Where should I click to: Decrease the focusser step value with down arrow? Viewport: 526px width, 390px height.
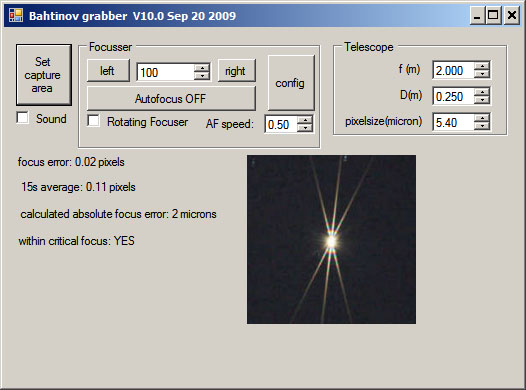point(202,76)
